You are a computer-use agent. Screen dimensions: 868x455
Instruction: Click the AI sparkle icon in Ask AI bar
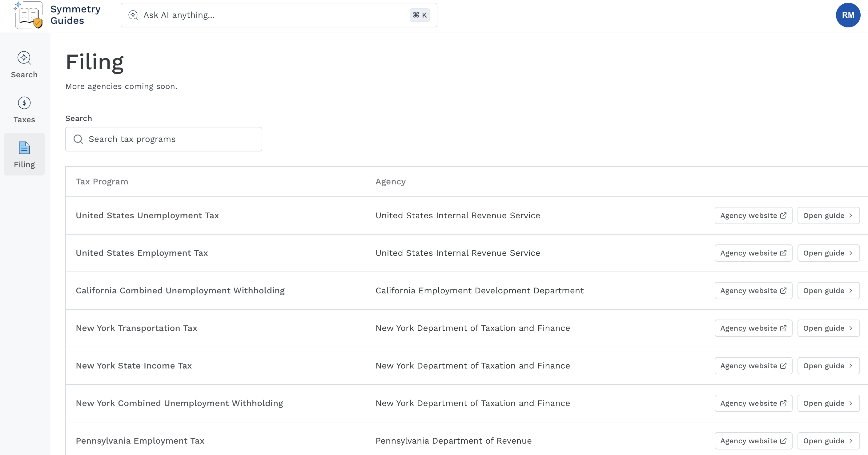coord(134,15)
